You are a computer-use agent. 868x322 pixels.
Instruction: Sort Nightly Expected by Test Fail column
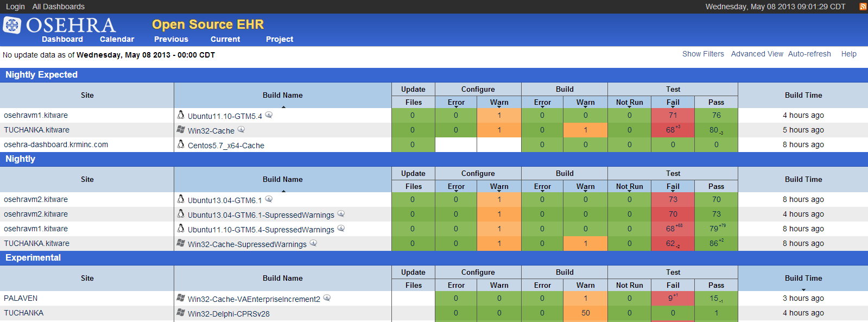(673, 102)
